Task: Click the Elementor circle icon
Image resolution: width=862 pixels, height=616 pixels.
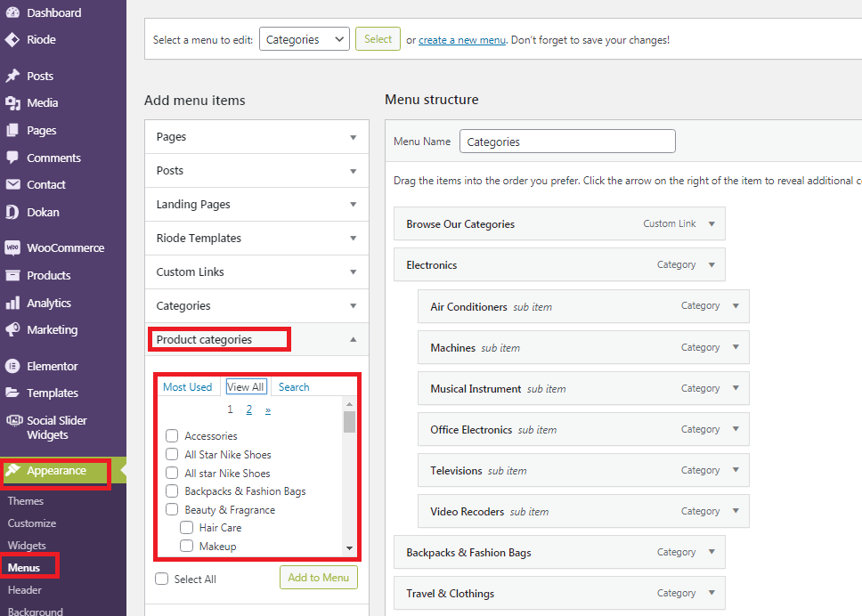Action: [x=12, y=366]
